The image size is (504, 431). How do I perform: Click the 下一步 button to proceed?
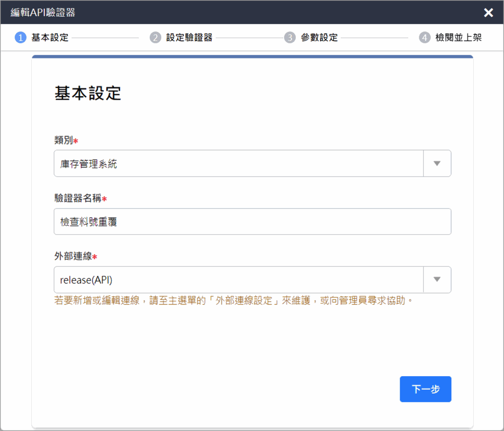(425, 389)
